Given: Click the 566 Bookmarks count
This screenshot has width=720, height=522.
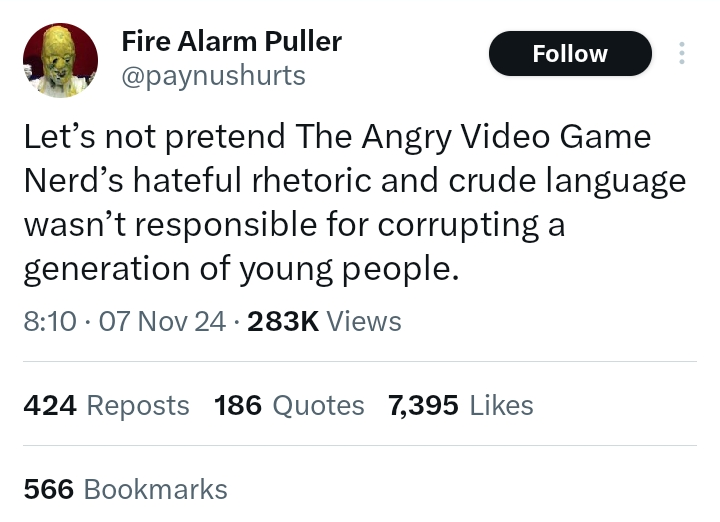Looking at the screenshot, I should [125, 489].
